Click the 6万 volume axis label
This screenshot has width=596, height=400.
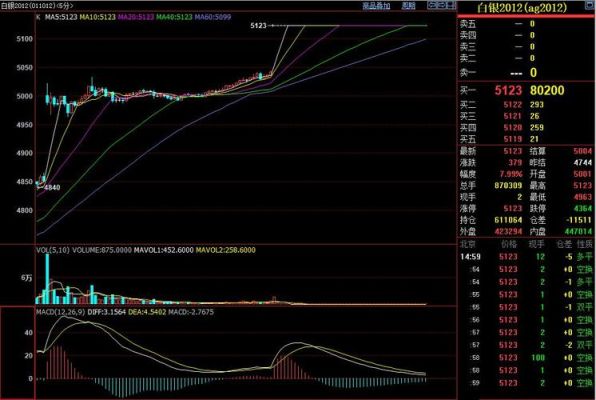(27, 278)
